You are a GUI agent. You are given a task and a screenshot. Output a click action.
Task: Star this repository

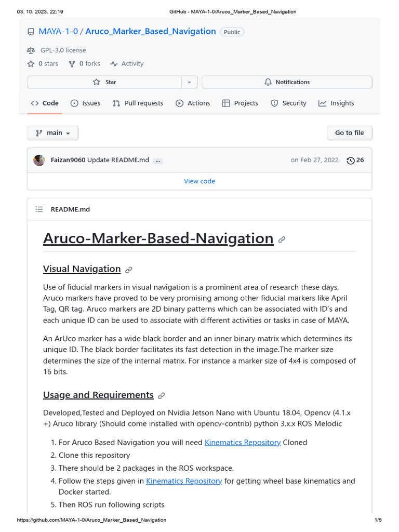pyautogui.click(x=104, y=82)
